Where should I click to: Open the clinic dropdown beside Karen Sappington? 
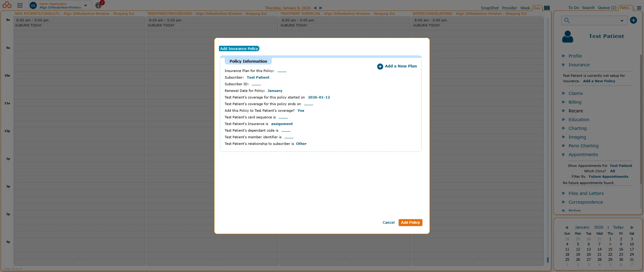tap(85, 5)
